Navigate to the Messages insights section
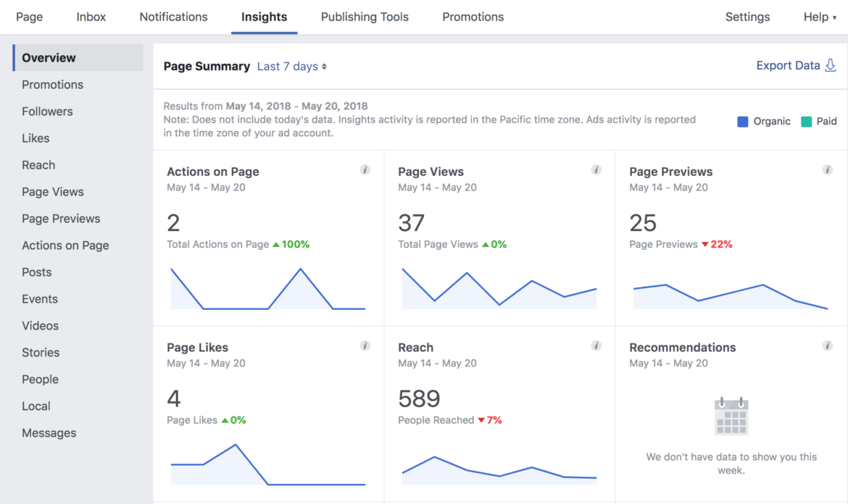 click(49, 432)
